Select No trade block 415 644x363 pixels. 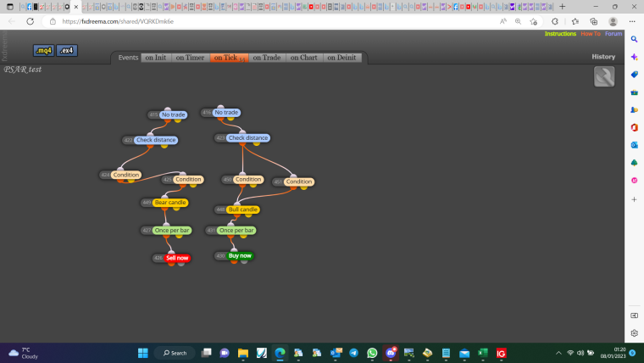pos(173,114)
